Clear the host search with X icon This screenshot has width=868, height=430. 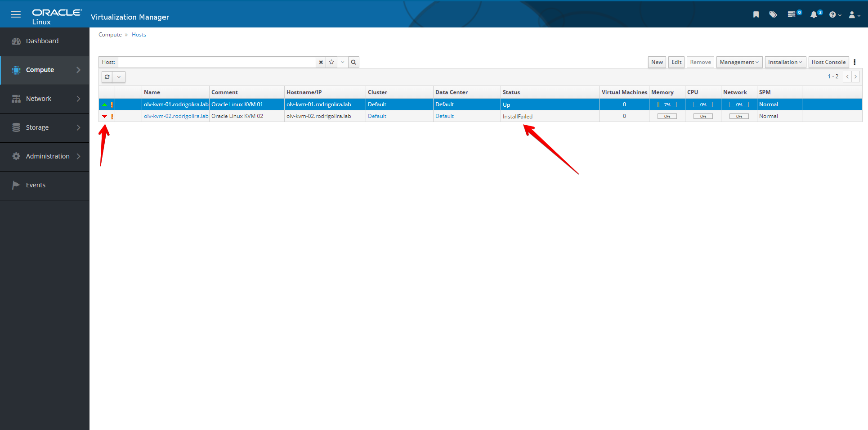(321, 62)
